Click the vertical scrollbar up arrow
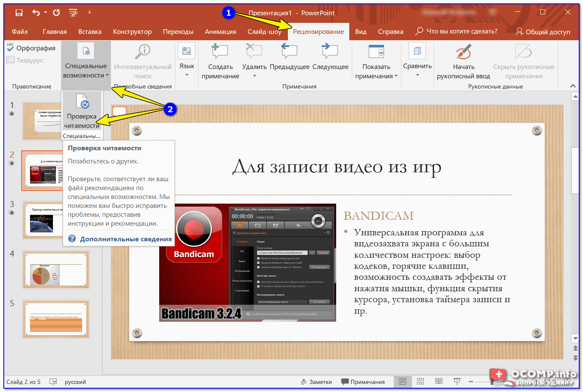 coord(575,97)
